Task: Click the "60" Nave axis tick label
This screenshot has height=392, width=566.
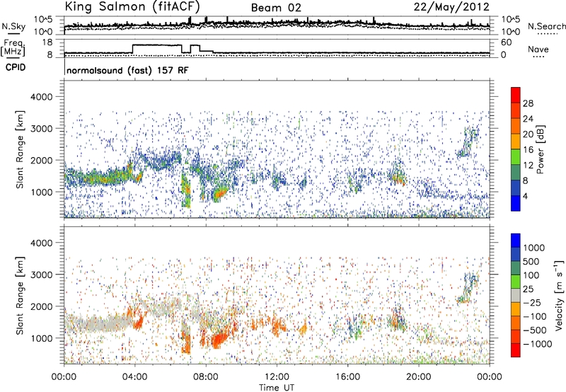Action: (506, 42)
